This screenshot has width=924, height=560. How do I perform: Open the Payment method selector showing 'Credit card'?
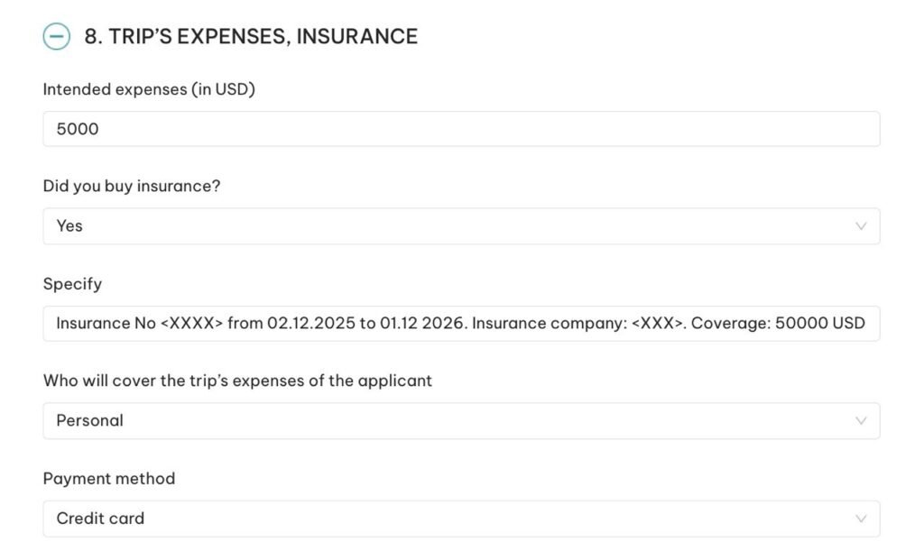[x=462, y=519]
